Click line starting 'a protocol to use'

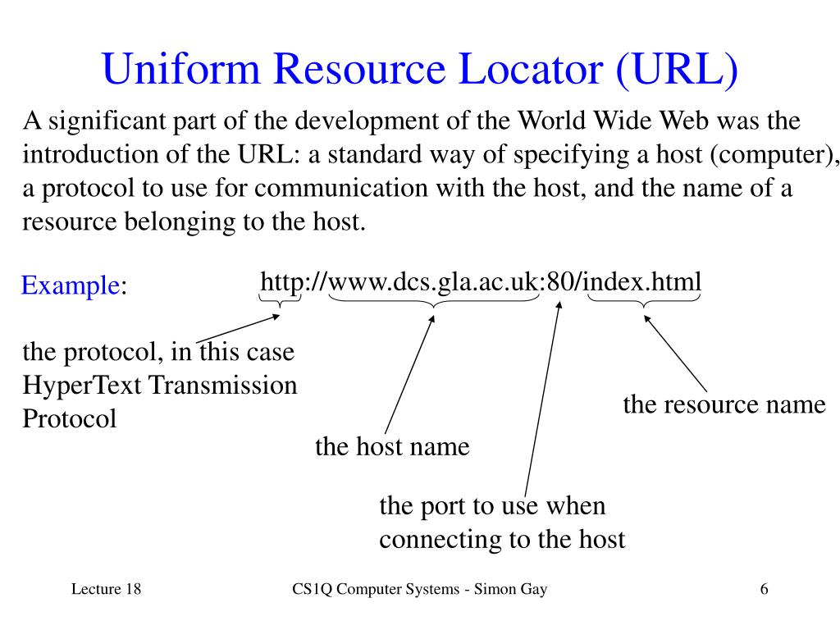tap(407, 189)
